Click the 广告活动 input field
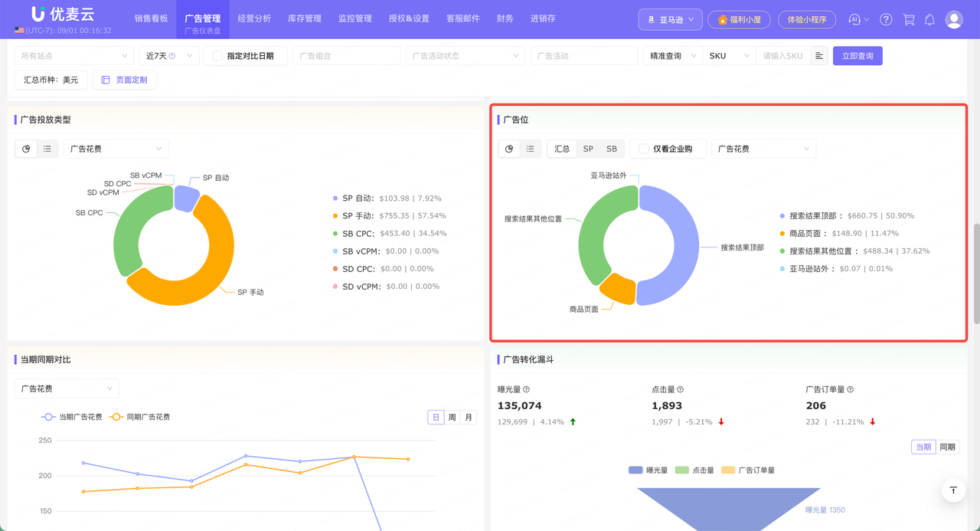 coord(584,56)
